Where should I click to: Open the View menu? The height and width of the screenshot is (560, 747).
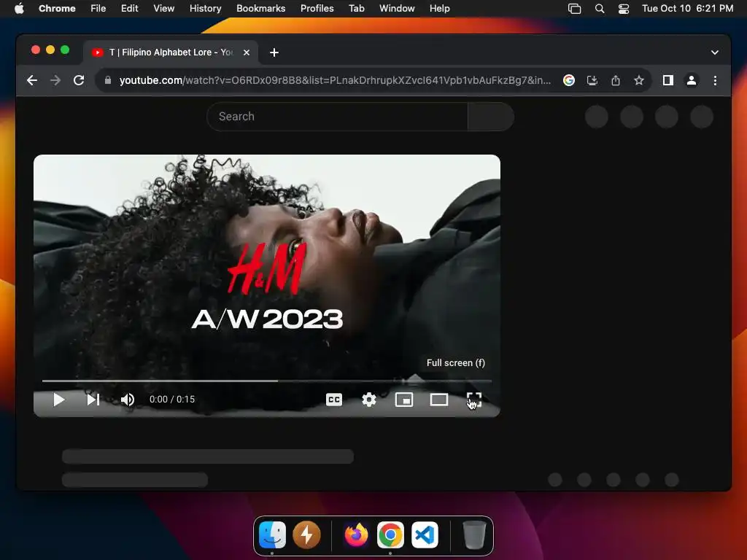(164, 8)
